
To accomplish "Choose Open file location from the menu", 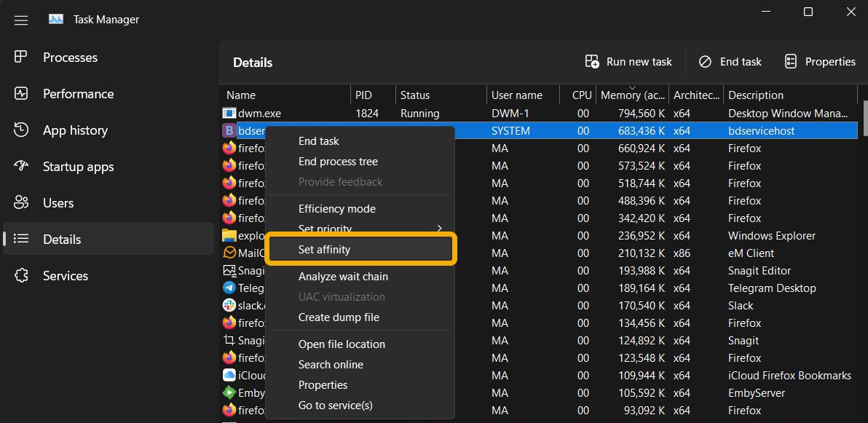I will coord(341,344).
